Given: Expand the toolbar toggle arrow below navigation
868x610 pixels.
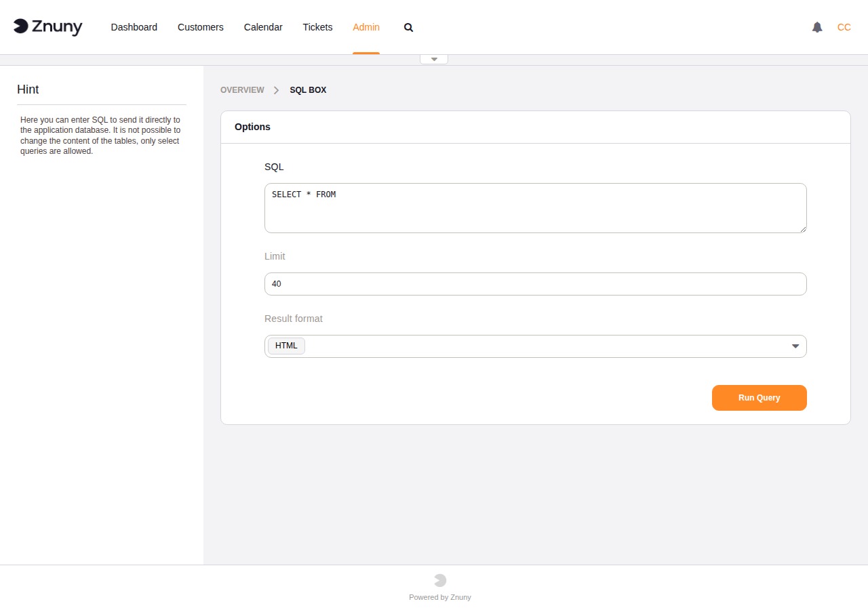Looking at the screenshot, I should click(434, 60).
